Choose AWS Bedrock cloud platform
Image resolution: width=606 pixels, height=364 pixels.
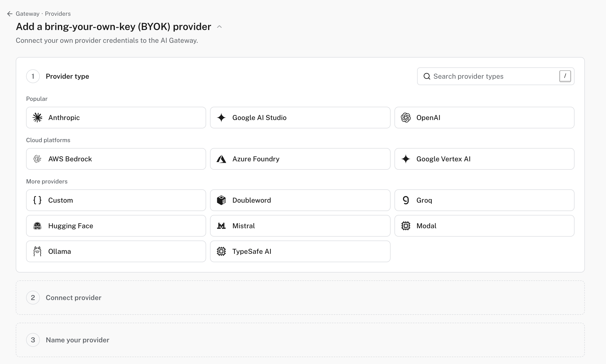point(116,159)
